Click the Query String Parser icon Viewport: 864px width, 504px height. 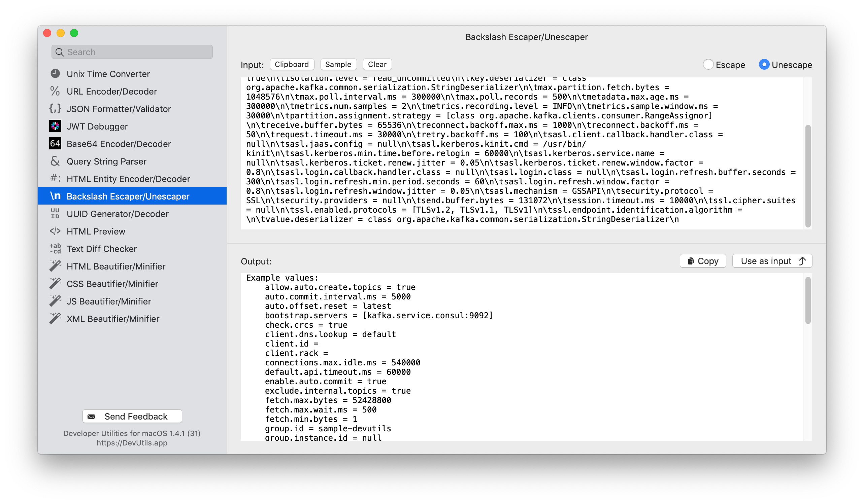click(55, 161)
